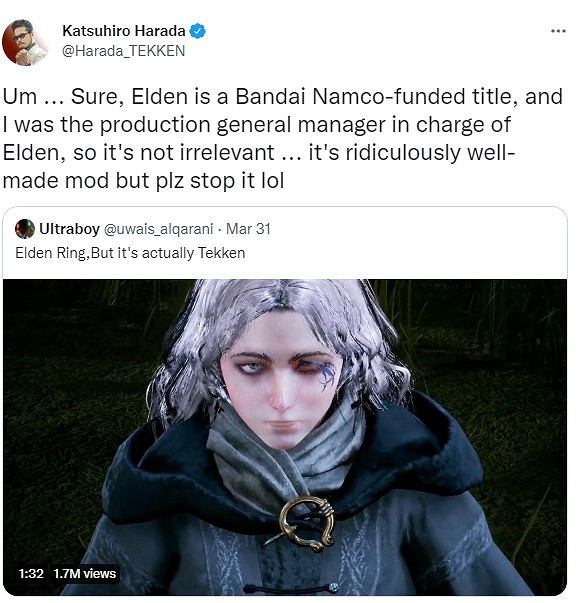
Task: Click the 1.7M views counter
Action: click(x=85, y=574)
